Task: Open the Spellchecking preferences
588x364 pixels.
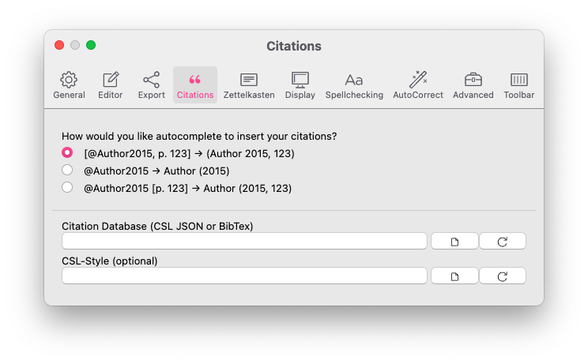Action: (354, 85)
